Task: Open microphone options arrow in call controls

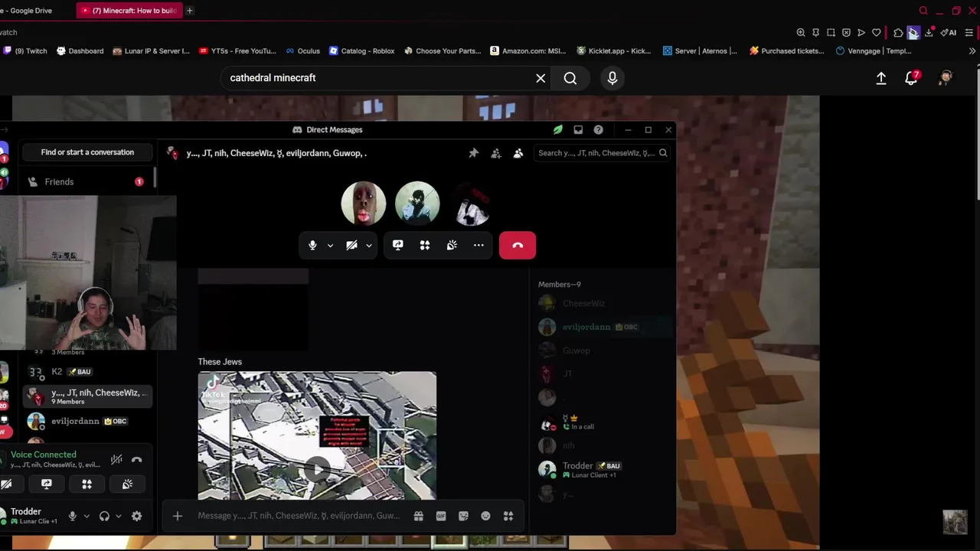Action: click(330, 246)
